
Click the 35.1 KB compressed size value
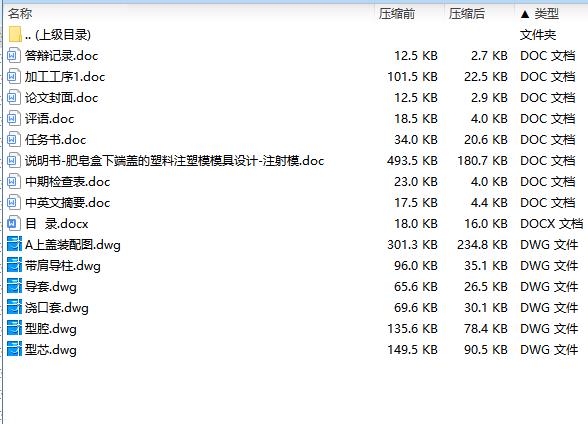tap(486, 266)
